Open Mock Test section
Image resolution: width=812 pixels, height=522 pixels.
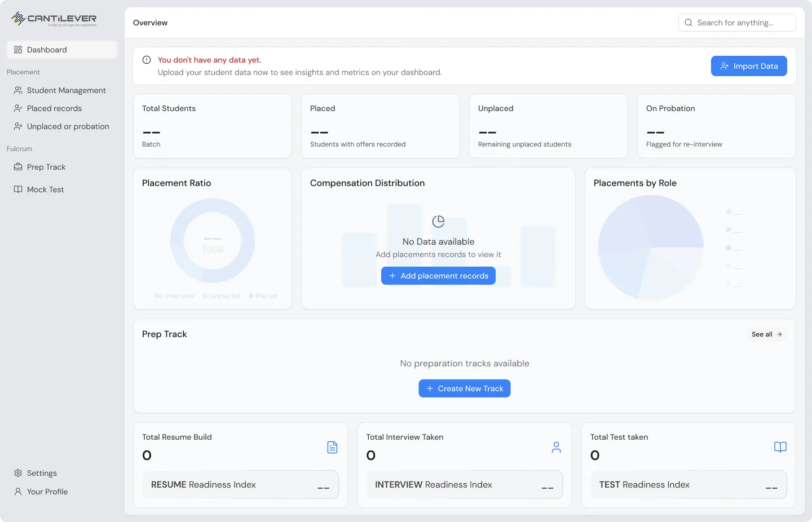point(62,189)
